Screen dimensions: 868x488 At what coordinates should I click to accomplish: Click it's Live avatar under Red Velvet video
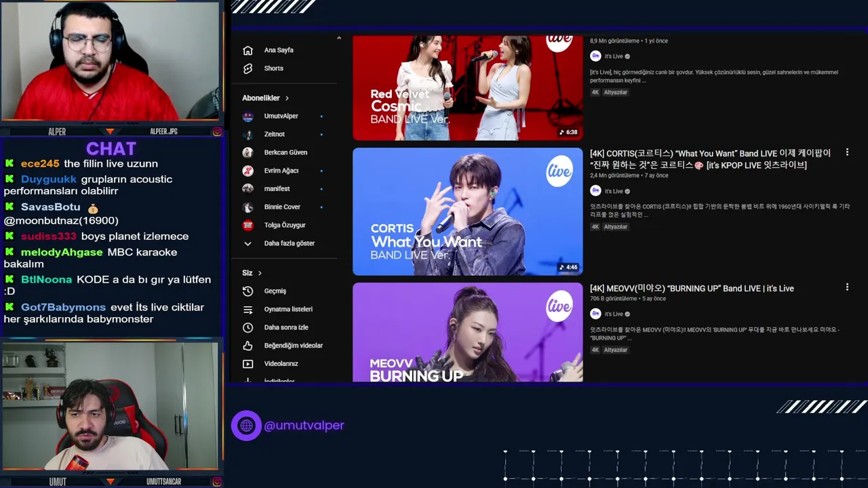(595, 56)
